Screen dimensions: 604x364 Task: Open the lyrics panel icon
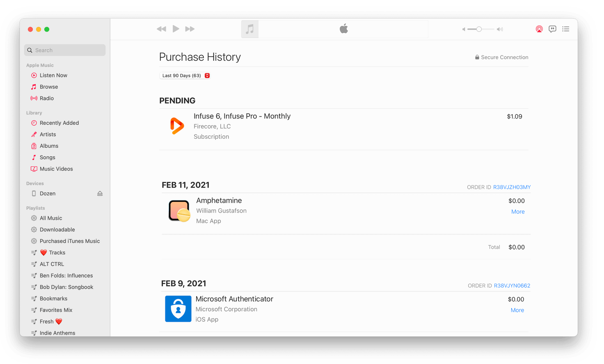[552, 29]
